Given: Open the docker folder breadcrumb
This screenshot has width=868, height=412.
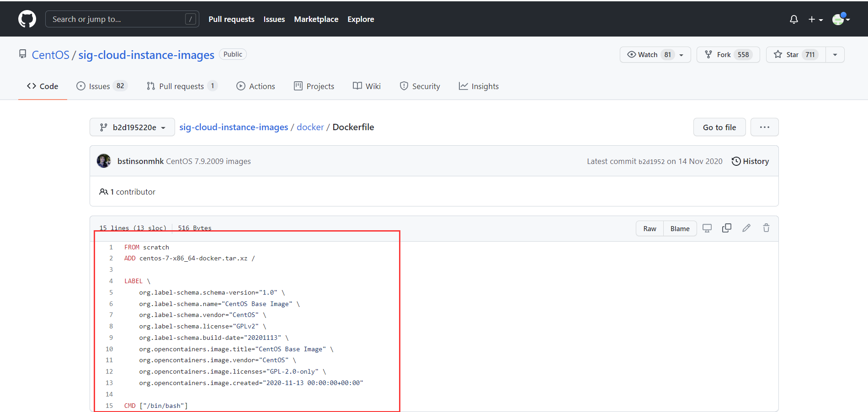Looking at the screenshot, I should point(310,127).
